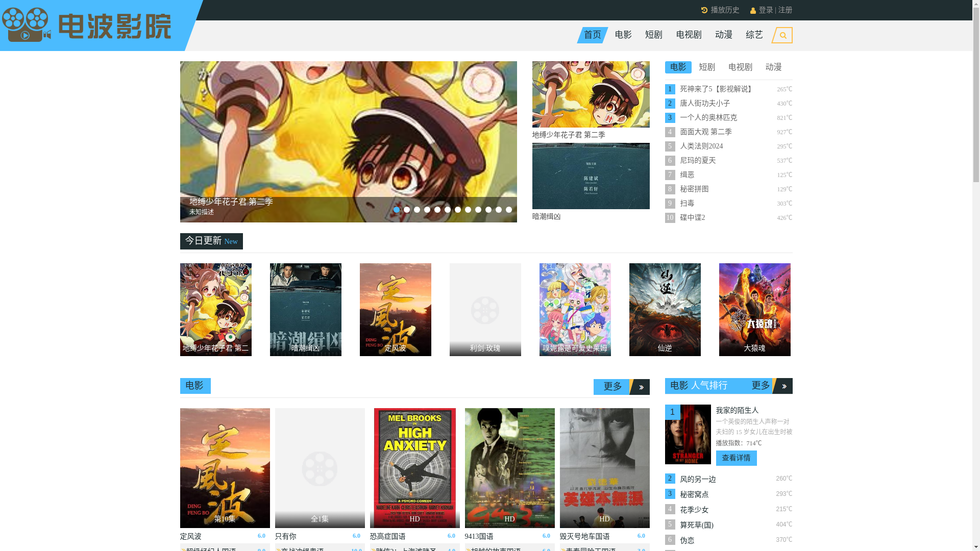
Task: Select last carousel slide dot
Action: point(509,210)
